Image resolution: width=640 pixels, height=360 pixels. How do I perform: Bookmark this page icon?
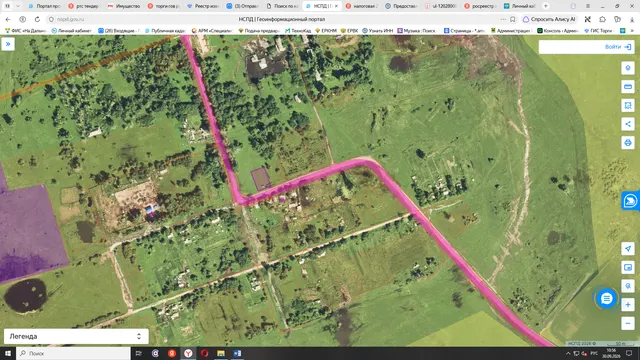tap(513, 19)
